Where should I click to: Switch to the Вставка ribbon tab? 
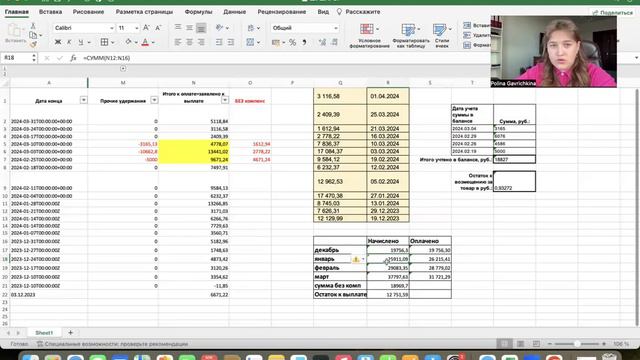(50, 12)
